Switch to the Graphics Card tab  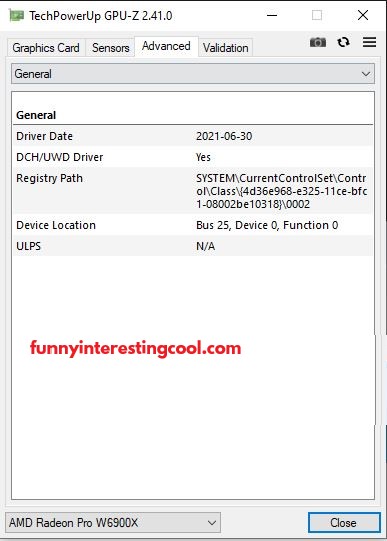46,48
